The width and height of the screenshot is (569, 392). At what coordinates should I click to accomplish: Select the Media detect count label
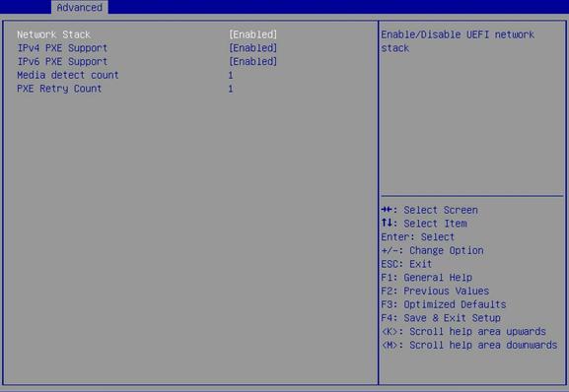pos(68,75)
